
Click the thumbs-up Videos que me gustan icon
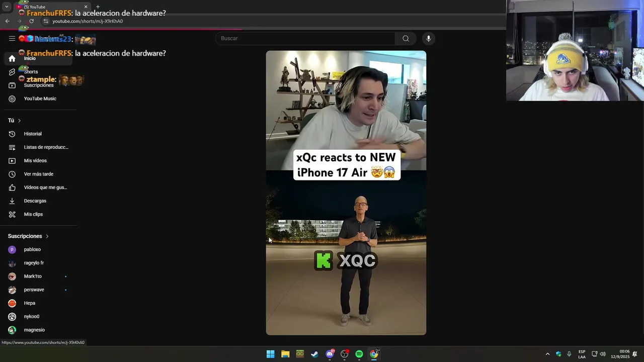click(x=12, y=188)
